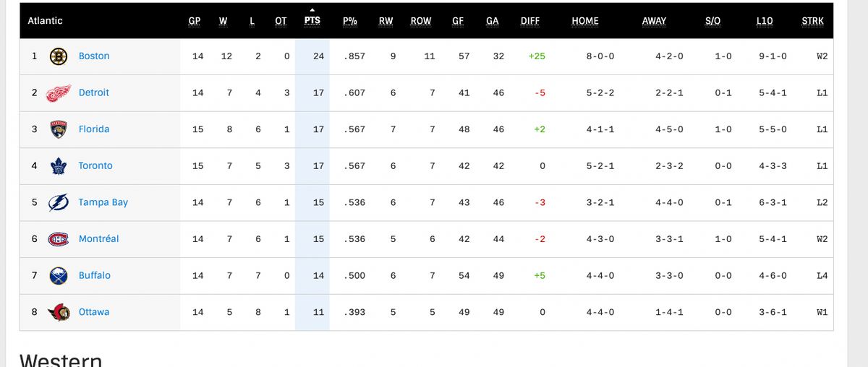Sort standings by PTS column
868x367 pixels.
pos(312,21)
